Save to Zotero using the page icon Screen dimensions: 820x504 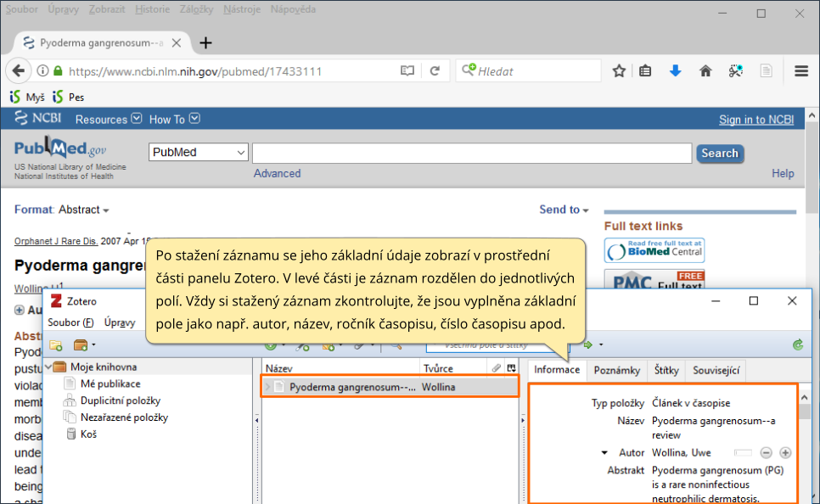(x=767, y=71)
